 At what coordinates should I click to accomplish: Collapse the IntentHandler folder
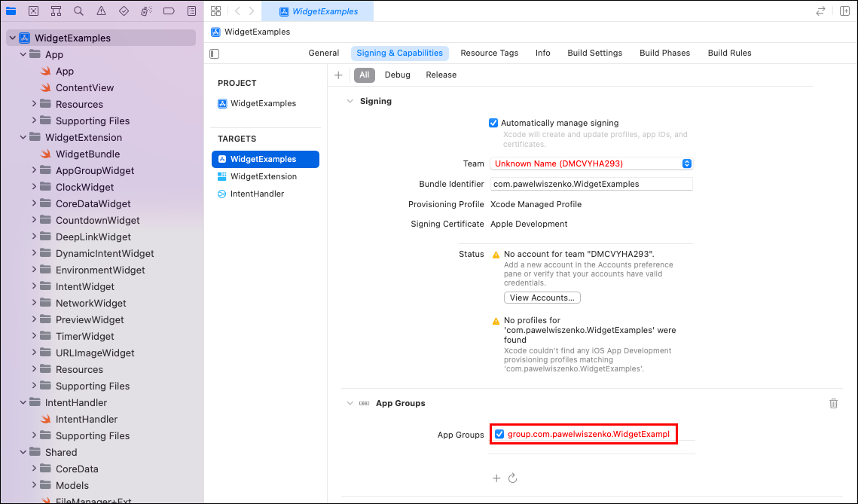pos(23,402)
